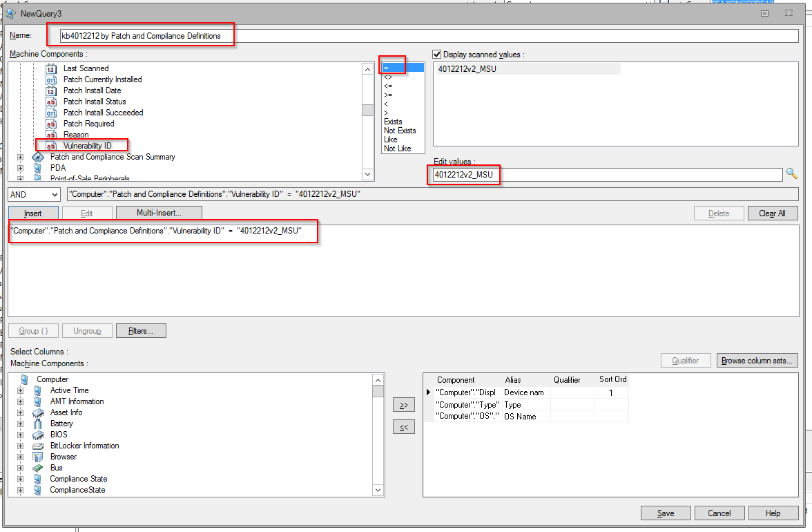Click the Insert button

coord(33,213)
